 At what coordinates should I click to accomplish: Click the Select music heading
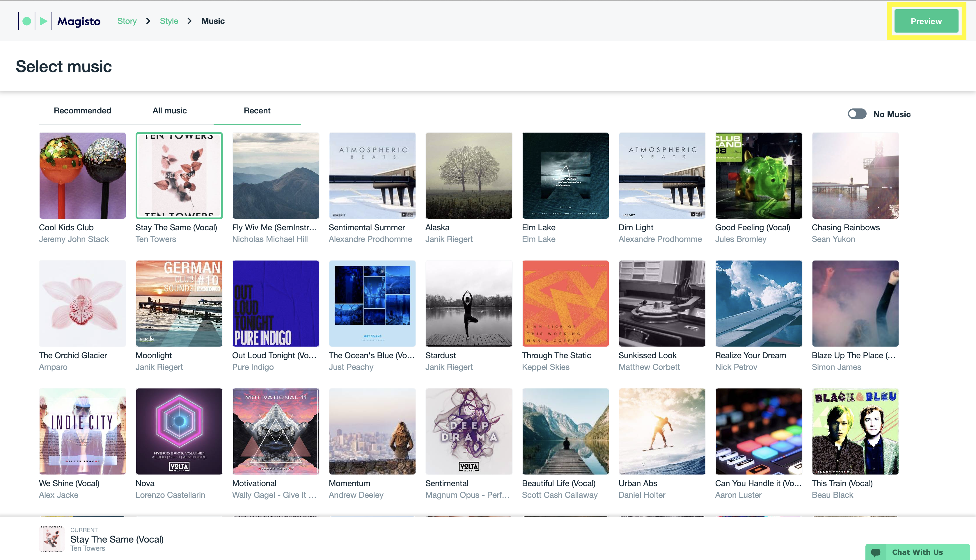[x=64, y=67]
